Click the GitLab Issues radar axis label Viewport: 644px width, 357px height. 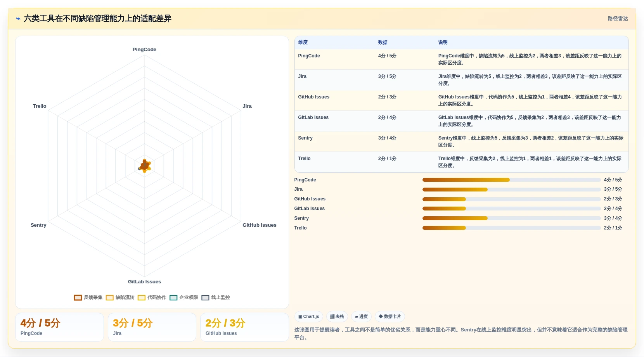[144, 282]
